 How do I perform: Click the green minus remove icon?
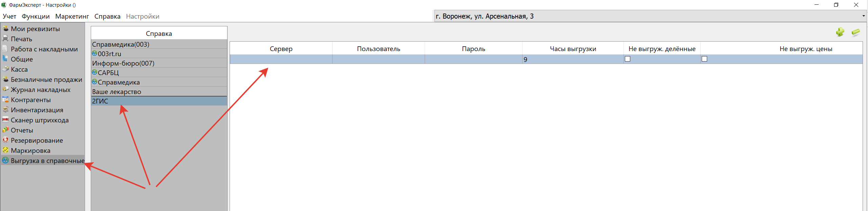click(x=856, y=32)
